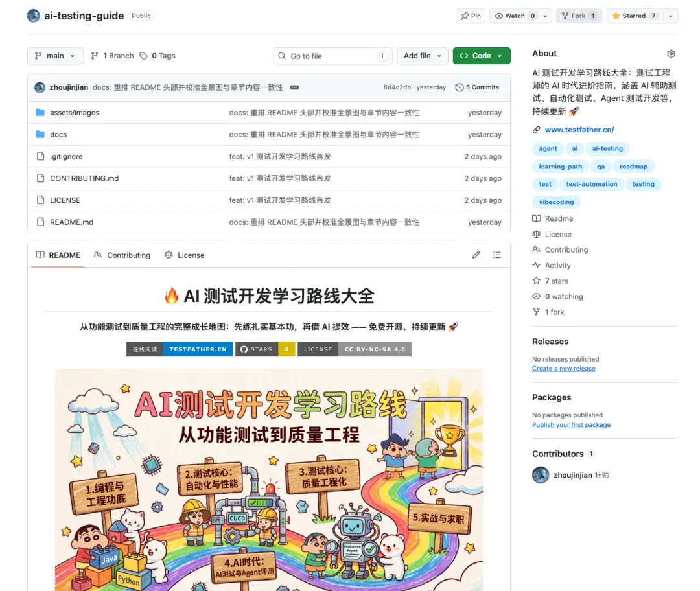The image size is (700, 591).
Task: Click the TESTFATHER.CN badge in README
Action: click(x=180, y=349)
